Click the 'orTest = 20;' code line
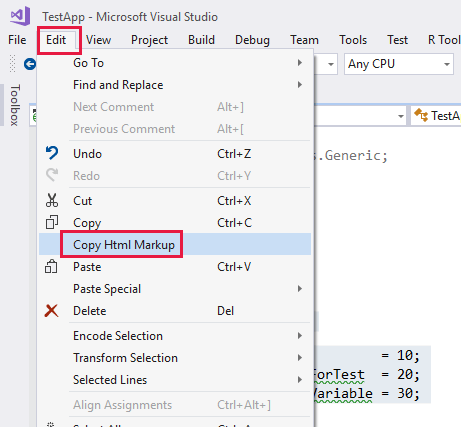Image resolution: width=461 pixels, height=427 pixels. [367, 374]
